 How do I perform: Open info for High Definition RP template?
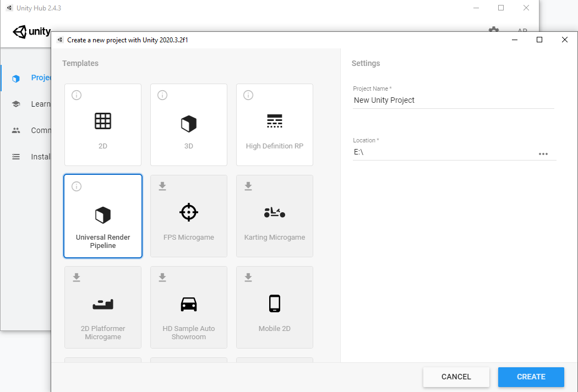(248, 95)
